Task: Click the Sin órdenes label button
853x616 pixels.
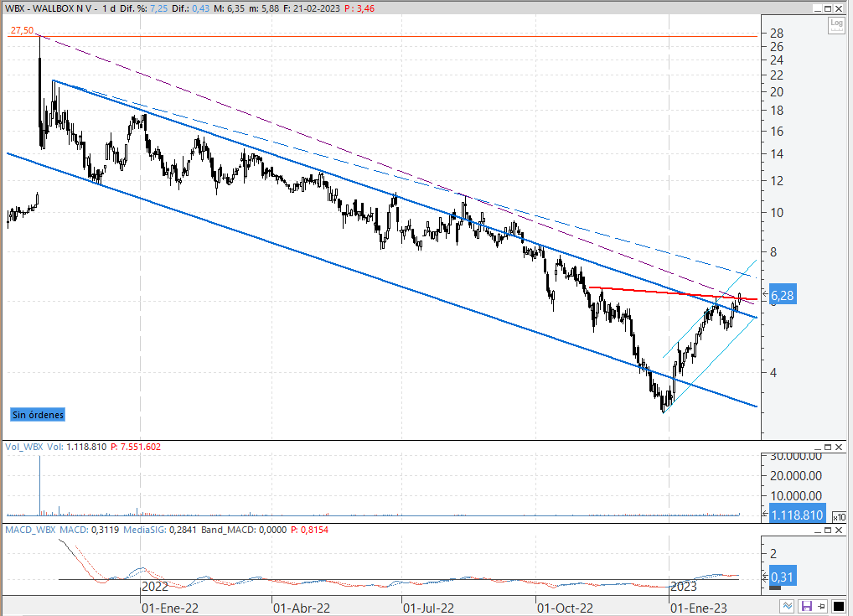Action: coord(38,415)
